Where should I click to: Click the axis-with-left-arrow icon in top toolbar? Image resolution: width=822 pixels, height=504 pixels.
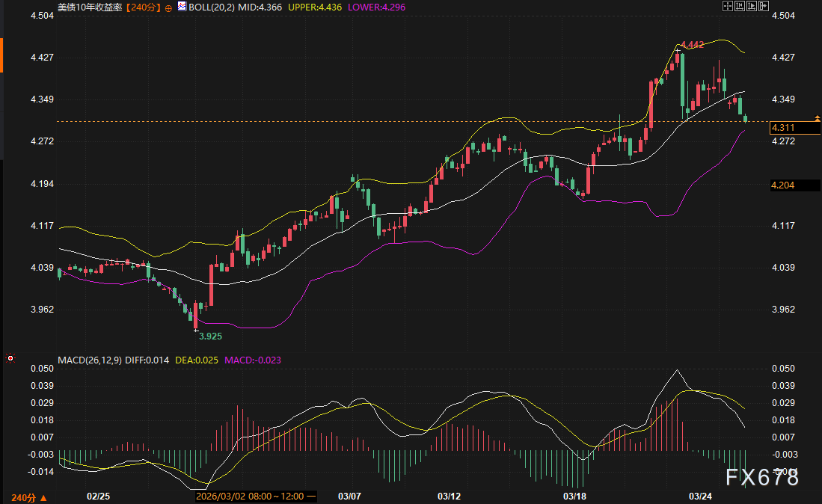738,6
